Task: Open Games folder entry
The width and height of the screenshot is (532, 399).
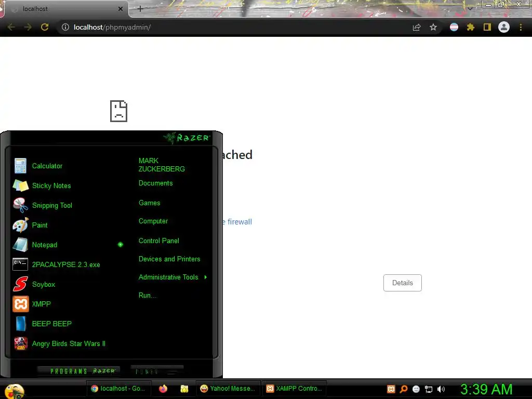Action: tap(149, 203)
